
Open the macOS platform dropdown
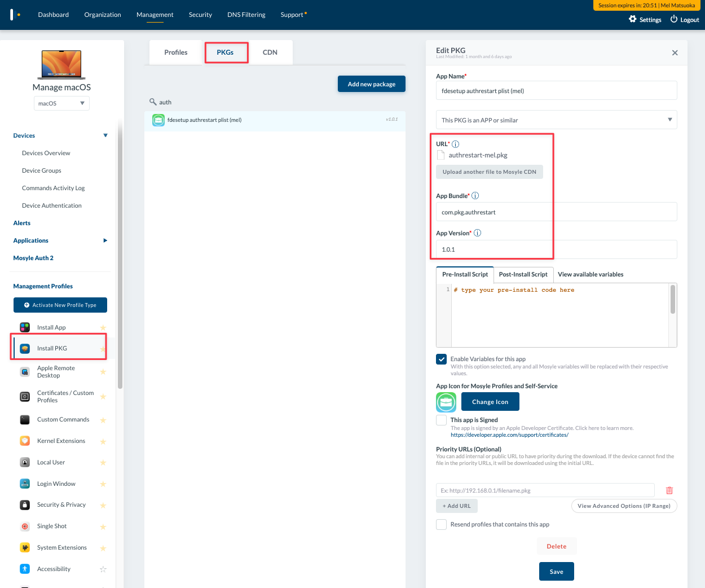(x=61, y=103)
